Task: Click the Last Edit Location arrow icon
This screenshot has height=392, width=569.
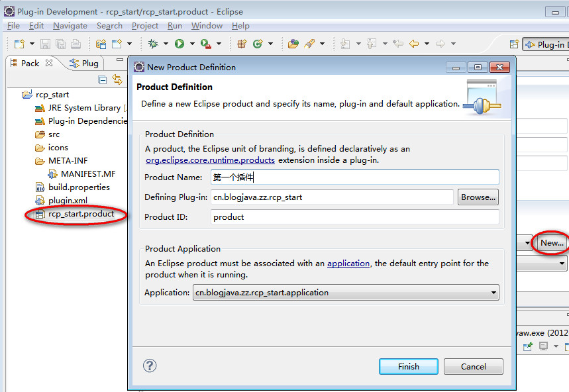Action: pos(398,44)
